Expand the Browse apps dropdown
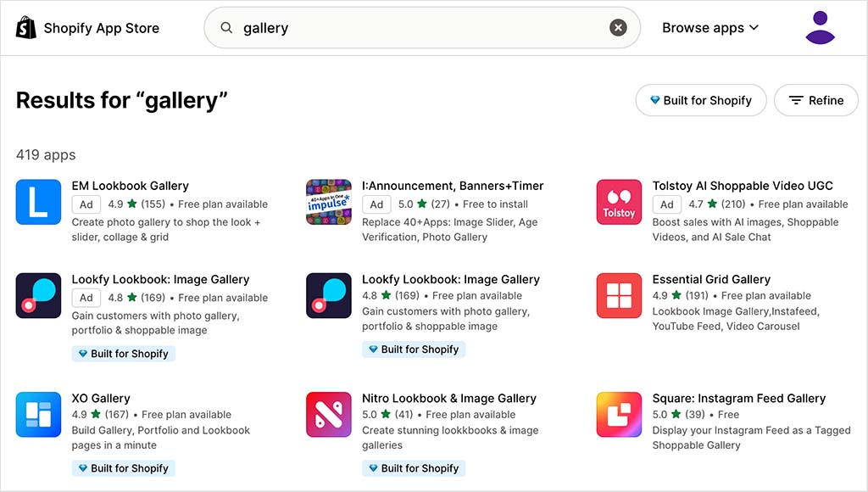 pyautogui.click(x=709, y=27)
